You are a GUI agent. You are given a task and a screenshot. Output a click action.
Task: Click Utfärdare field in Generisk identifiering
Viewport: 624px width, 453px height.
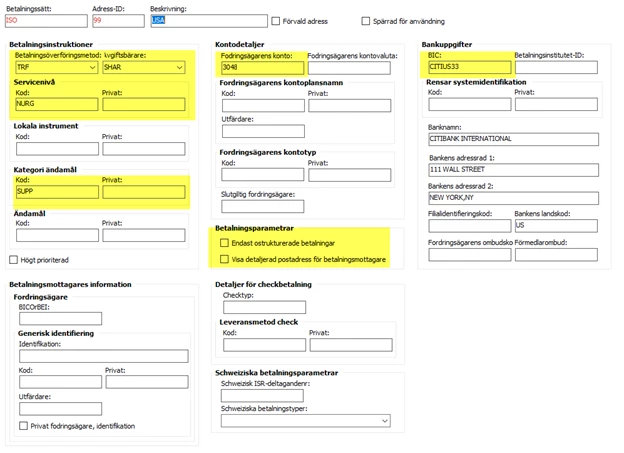(x=60, y=408)
